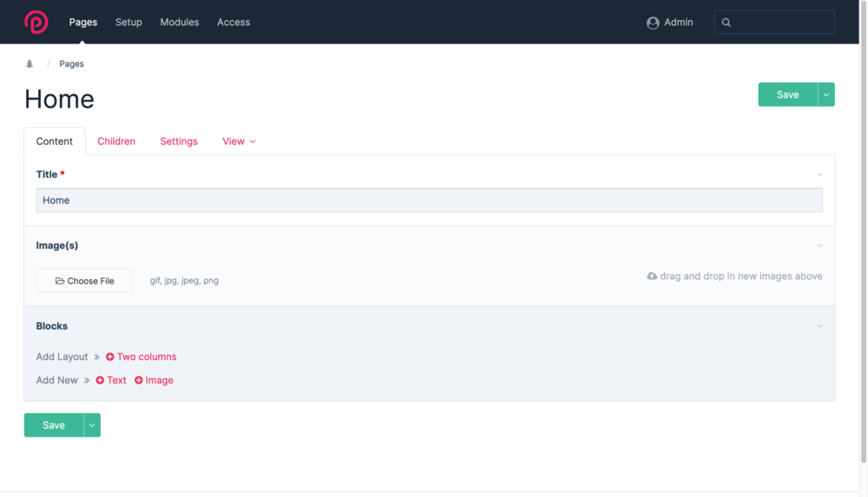Image resolution: width=868 pixels, height=497 pixels.
Task: Collapse the Title field section
Action: pos(820,174)
